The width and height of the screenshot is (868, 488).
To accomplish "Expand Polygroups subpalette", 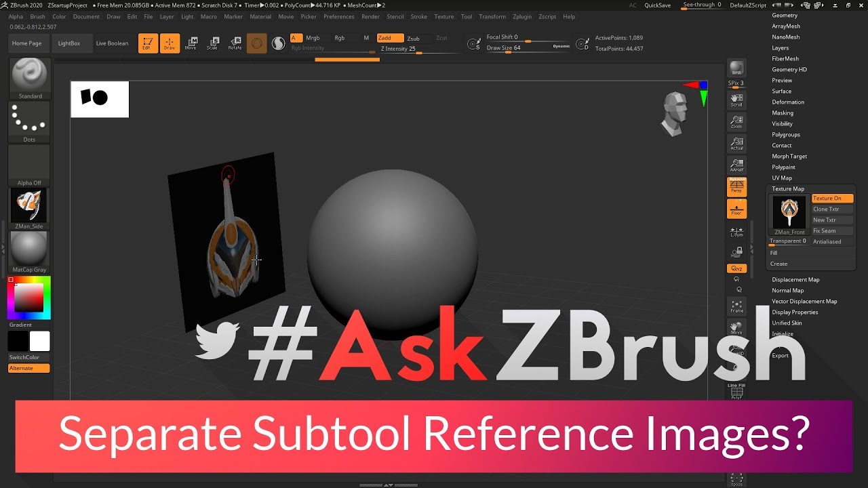I will (786, 134).
